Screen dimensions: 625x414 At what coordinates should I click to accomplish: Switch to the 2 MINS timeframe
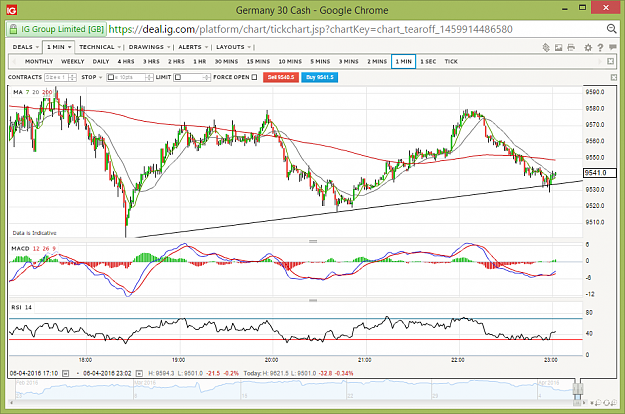pyautogui.click(x=377, y=61)
